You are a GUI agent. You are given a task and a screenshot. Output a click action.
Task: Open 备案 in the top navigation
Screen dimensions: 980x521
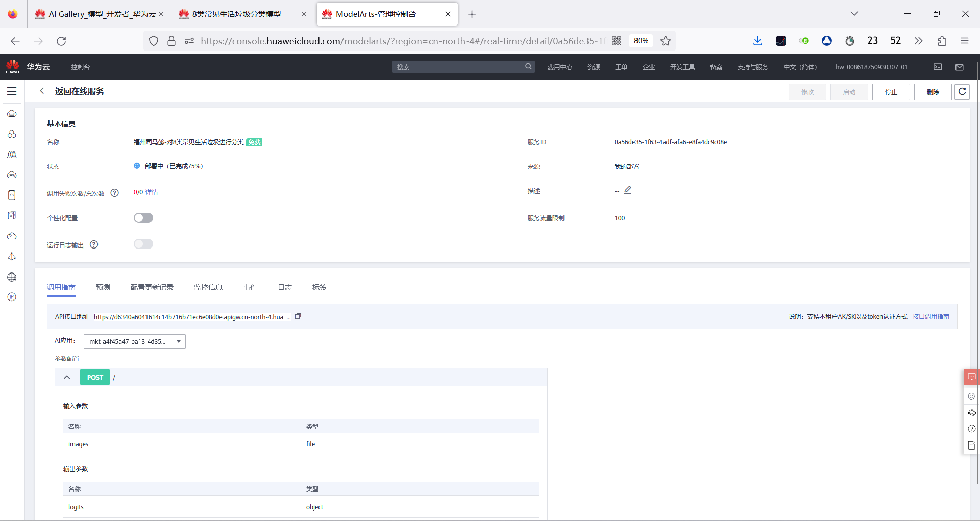[x=716, y=67]
